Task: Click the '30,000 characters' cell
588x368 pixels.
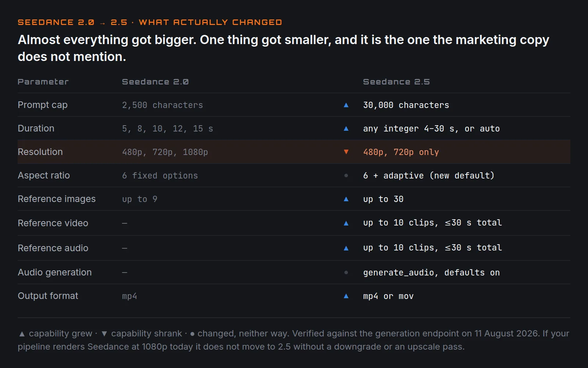Action: point(406,105)
